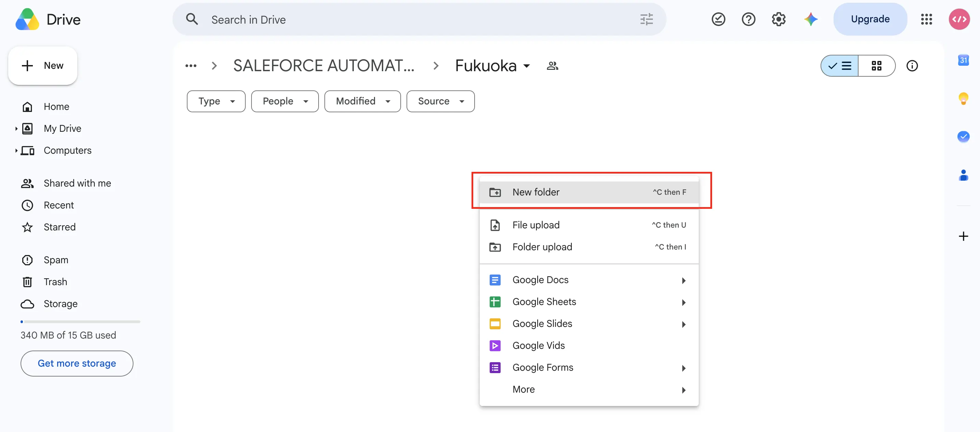
Task: Open the Google apps grid launcher
Action: [x=926, y=20]
